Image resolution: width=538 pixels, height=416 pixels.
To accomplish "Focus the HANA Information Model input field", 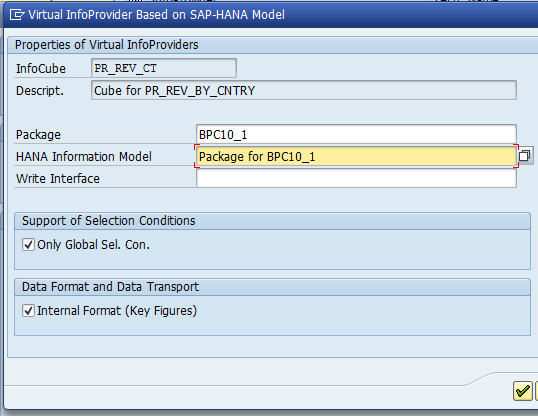I will click(356, 157).
